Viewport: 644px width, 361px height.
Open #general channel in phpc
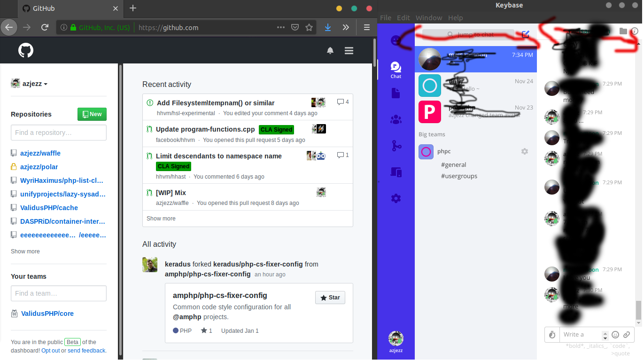(454, 165)
